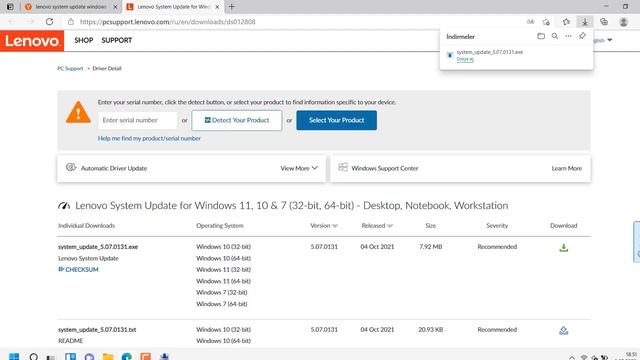The image size is (640, 360).
Task: Click the browser address bar URL
Action: pyautogui.click(x=167, y=22)
